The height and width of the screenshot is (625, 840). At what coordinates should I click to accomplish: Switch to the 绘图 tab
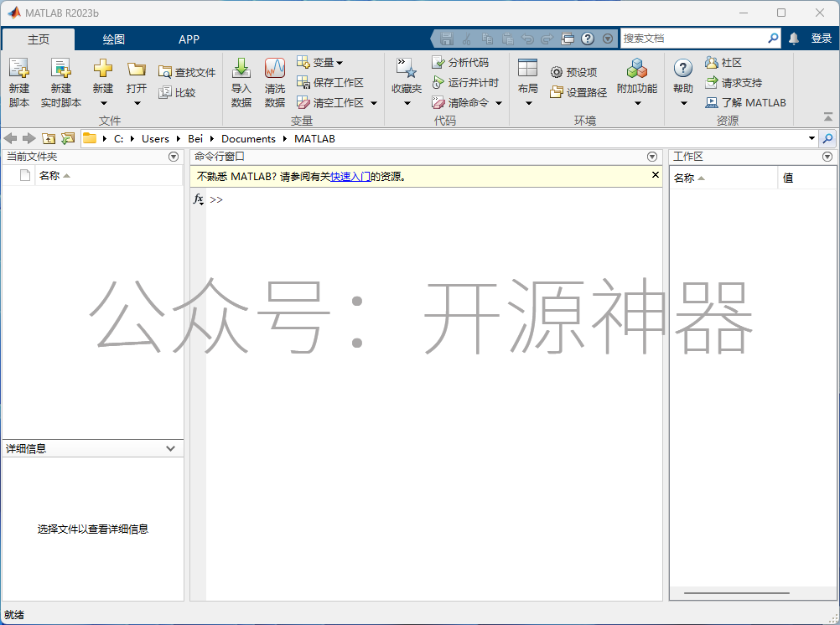pos(113,39)
